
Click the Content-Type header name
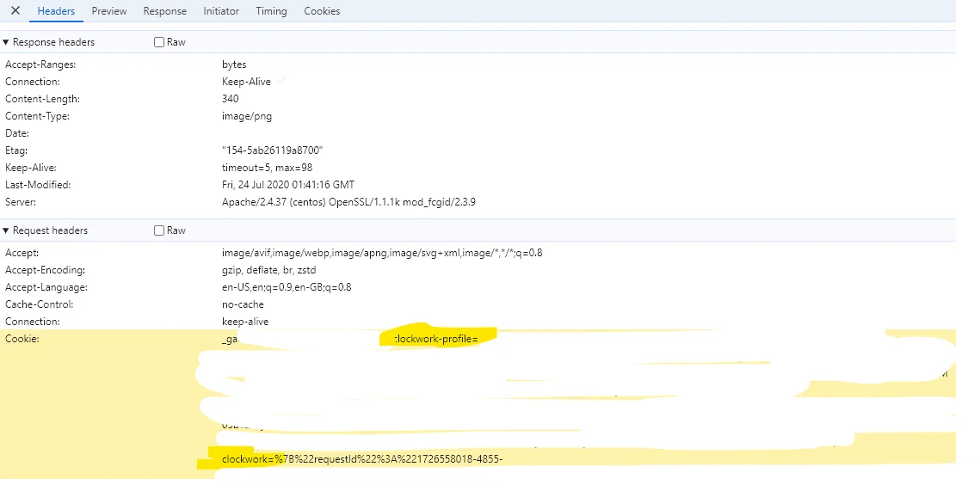coord(38,116)
